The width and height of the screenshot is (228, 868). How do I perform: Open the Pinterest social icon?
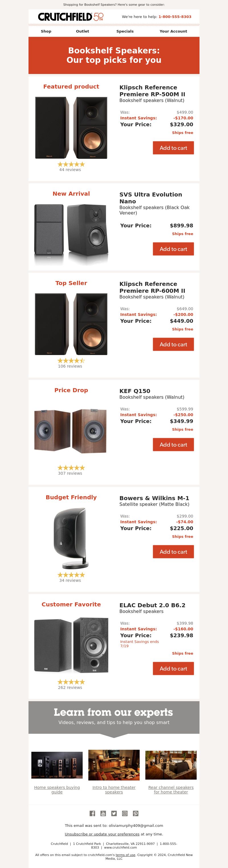pyautogui.click(x=136, y=813)
